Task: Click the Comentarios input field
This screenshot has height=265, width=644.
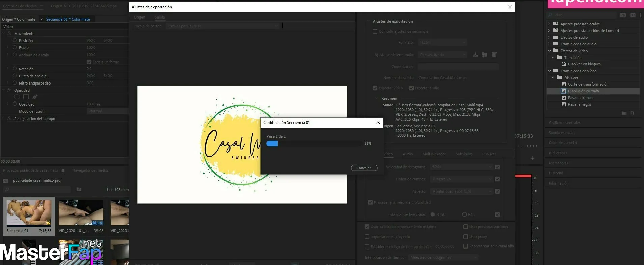Action: click(x=458, y=67)
